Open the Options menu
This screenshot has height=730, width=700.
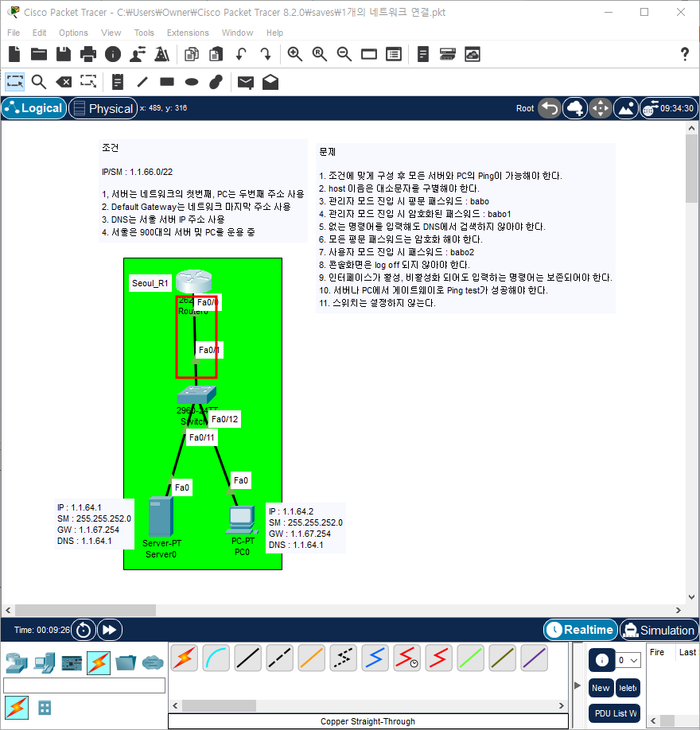pyautogui.click(x=73, y=33)
